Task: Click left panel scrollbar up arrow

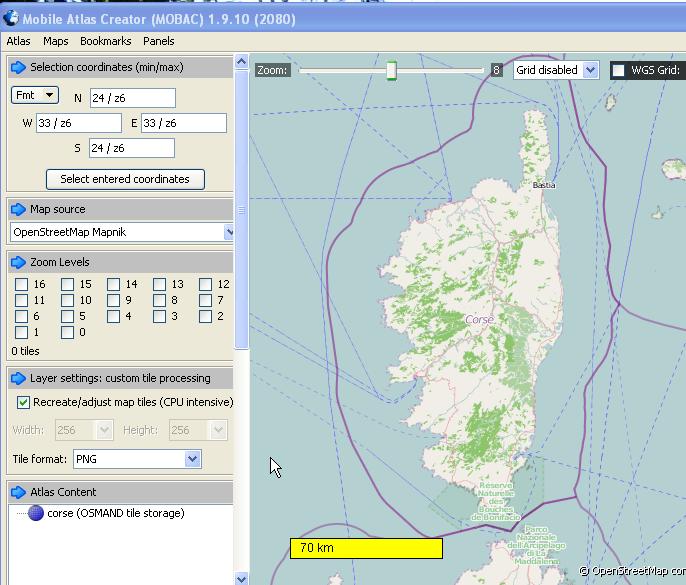Action: tap(242, 62)
